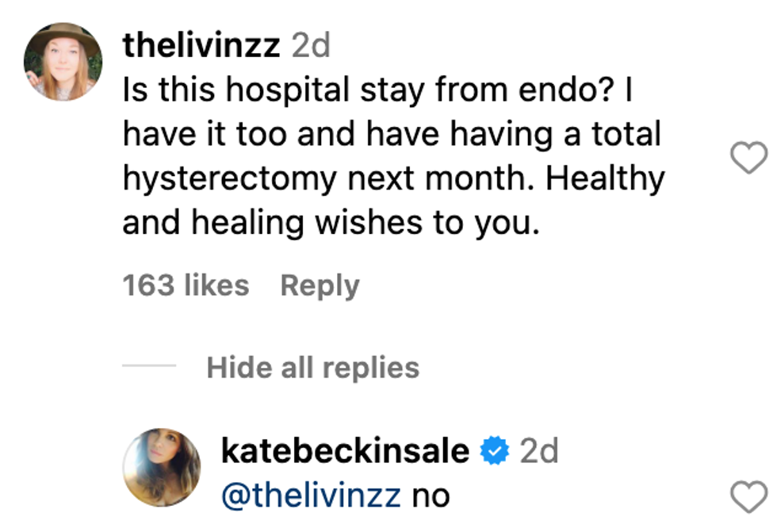This screenshot has width=777, height=532.
Task: Like katebeckinsale's reply with the heart
Action: click(748, 497)
